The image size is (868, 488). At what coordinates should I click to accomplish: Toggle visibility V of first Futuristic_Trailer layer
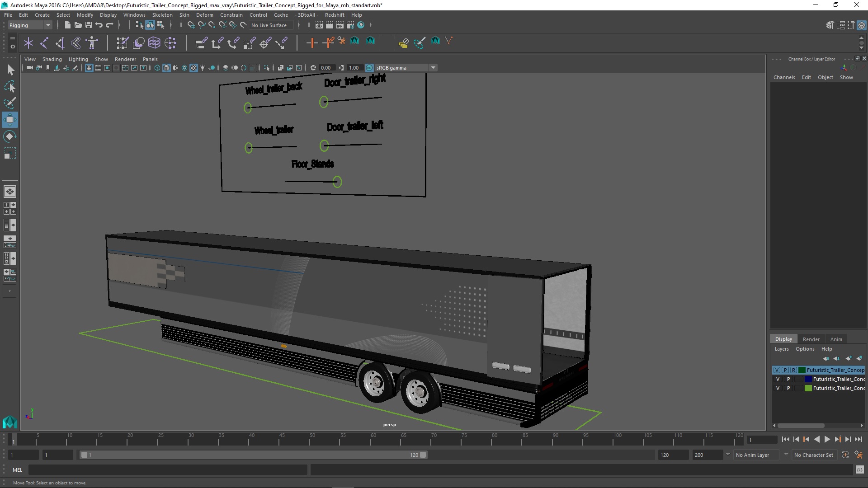(x=777, y=370)
